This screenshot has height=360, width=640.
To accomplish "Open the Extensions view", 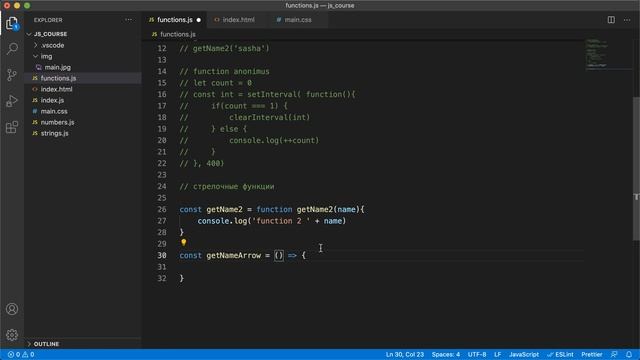I will (12, 127).
